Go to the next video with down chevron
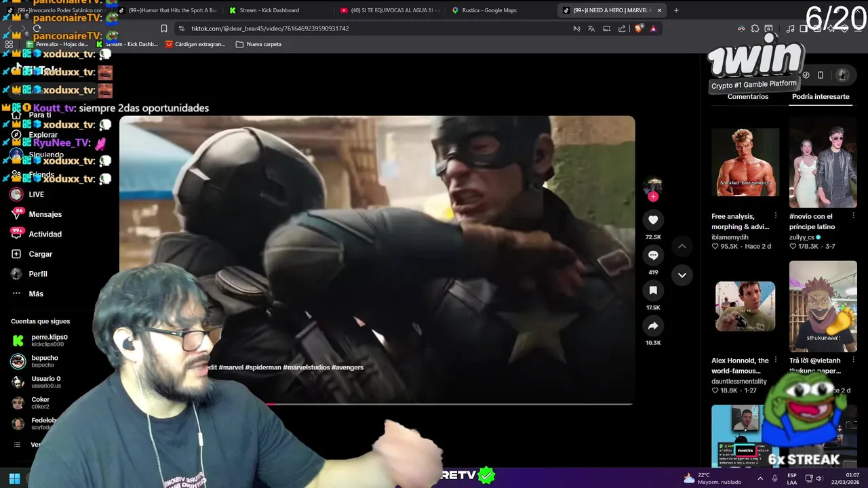Screen dimensions: 868x488 pyautogui.click(x=682, y=274)
